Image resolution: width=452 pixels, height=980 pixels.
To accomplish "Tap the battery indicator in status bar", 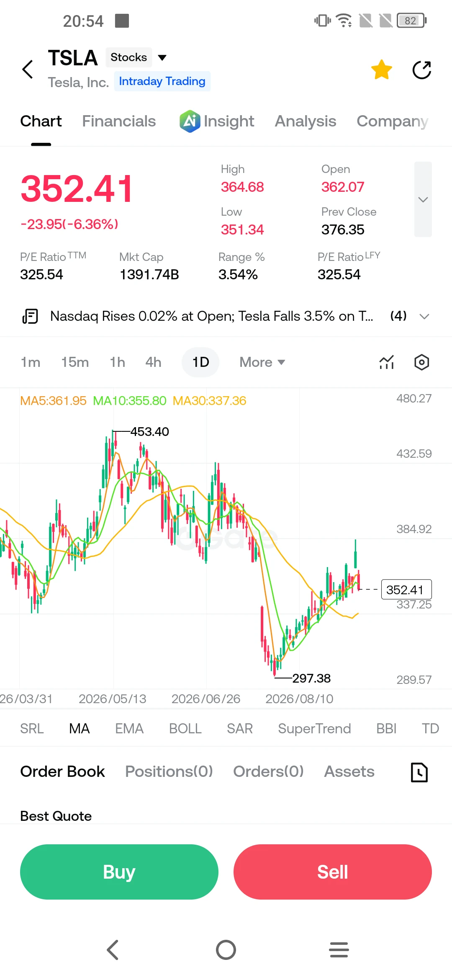I will [412, 21].
